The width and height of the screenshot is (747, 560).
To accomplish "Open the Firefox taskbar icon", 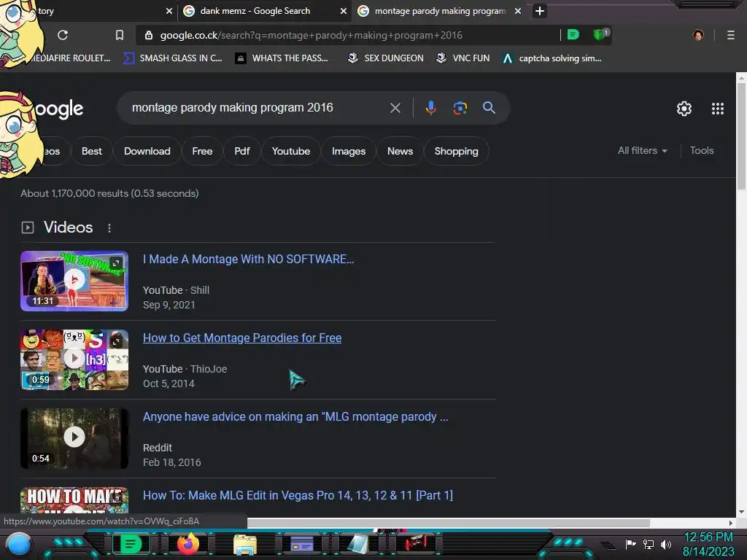I will tap(188, 544).
